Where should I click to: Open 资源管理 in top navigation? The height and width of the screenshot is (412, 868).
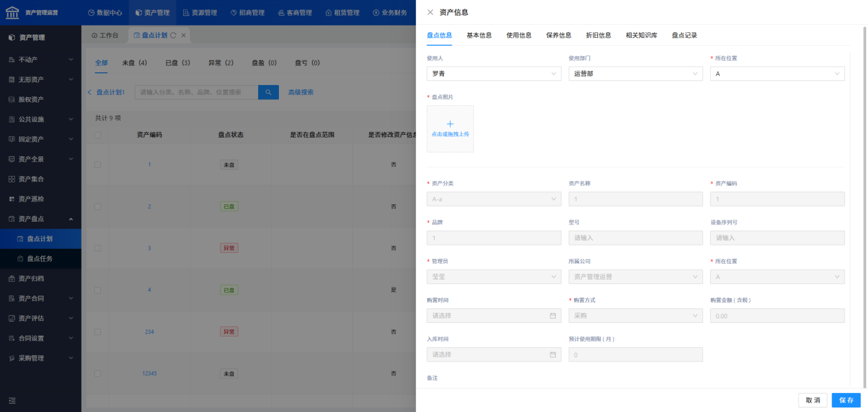point(200,13)
